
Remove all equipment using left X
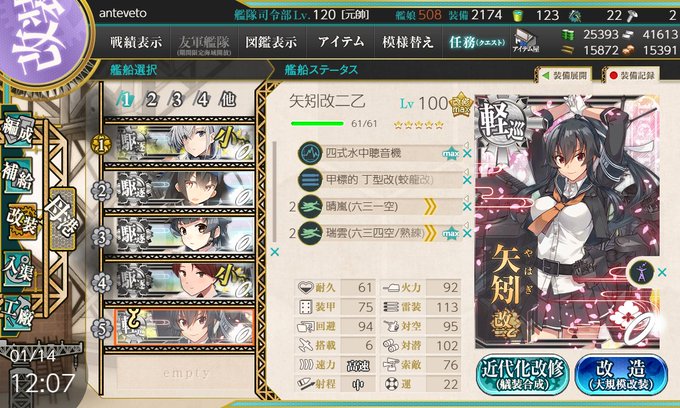(x=275, y=252)
